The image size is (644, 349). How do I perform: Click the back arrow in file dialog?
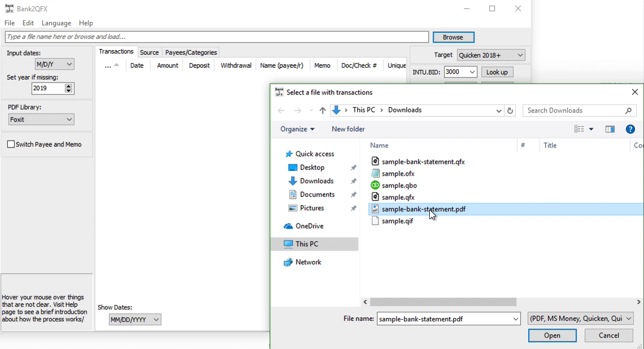coord(281,111)
